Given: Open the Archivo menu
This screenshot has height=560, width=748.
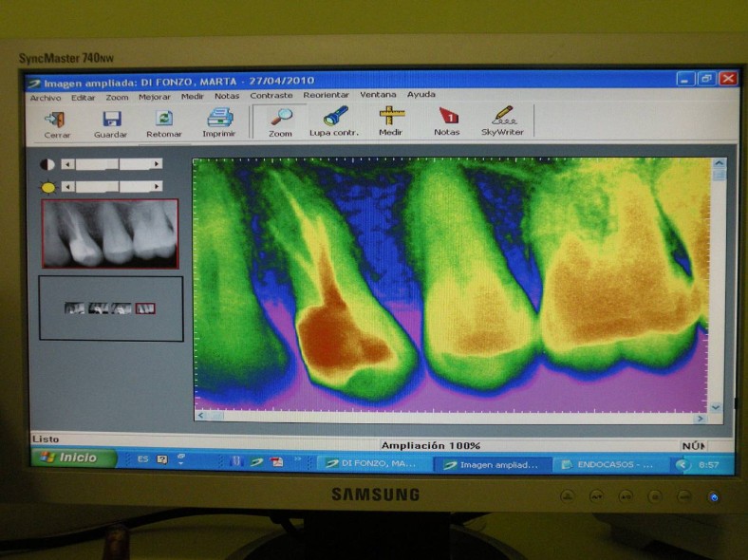Looking at the screenshot, I should (x=45, y=97).
